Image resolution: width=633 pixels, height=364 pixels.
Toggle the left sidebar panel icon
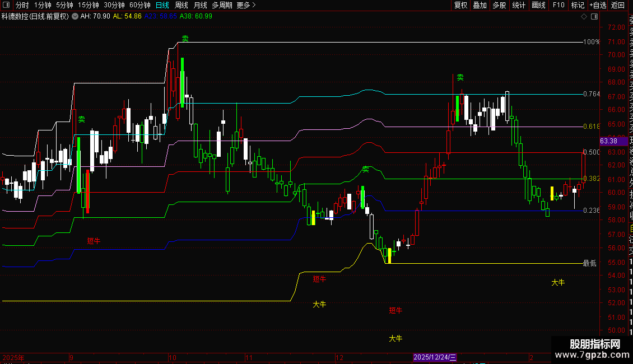click(x=6, y=5)
